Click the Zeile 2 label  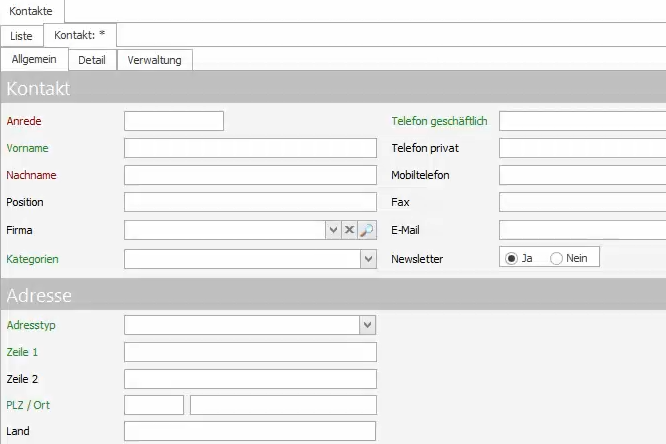pos(22,379)
